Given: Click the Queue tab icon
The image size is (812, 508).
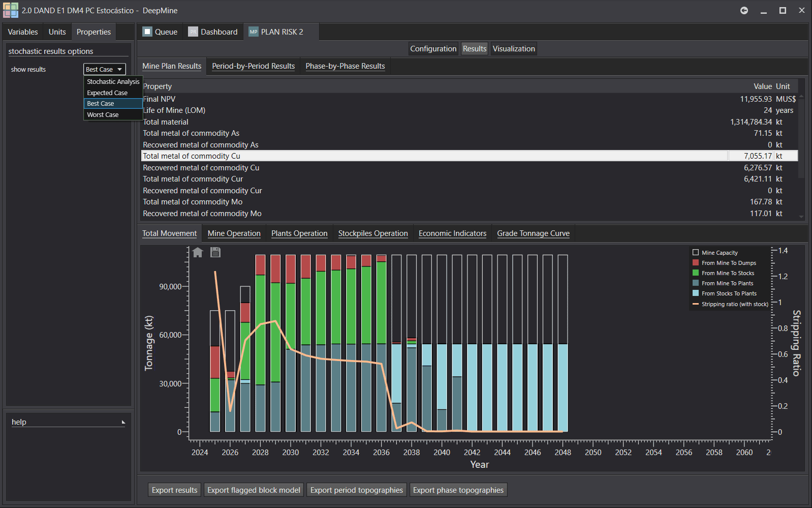Looking at the screenshot, I should point(147,32).
